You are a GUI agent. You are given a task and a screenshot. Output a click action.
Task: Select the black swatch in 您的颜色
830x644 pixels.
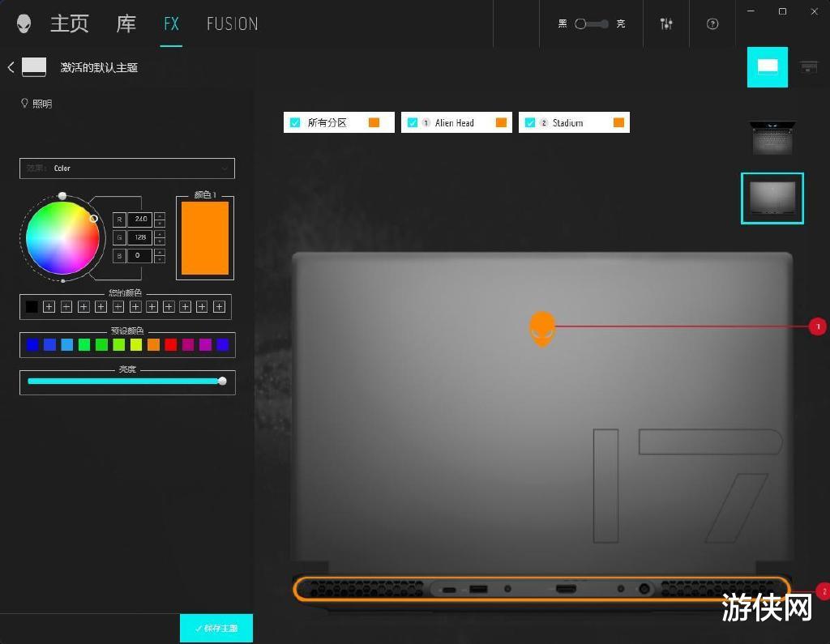pos(32,306)
